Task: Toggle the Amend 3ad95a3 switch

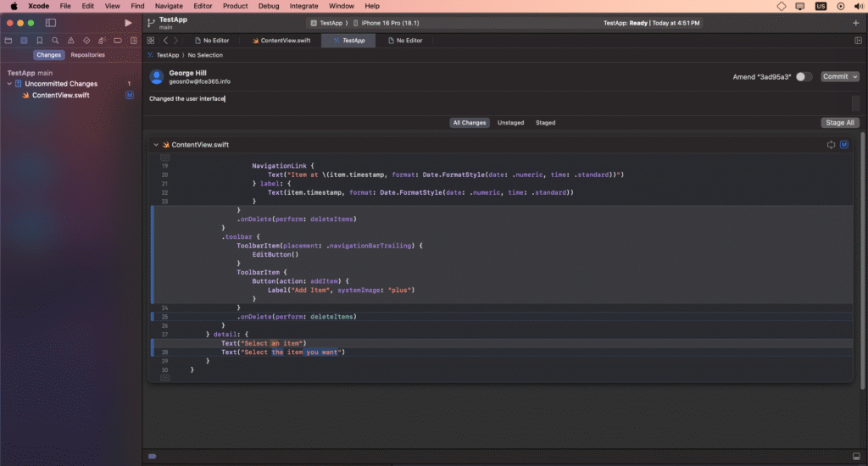Action: pyautogui.click(x=804, y=77)
